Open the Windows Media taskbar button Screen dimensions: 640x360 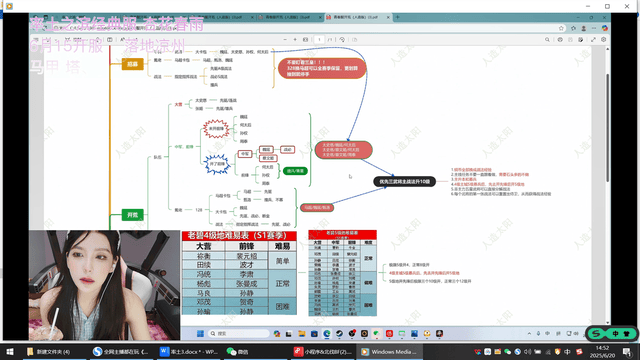pyautogui.click(x=389, y=351)
